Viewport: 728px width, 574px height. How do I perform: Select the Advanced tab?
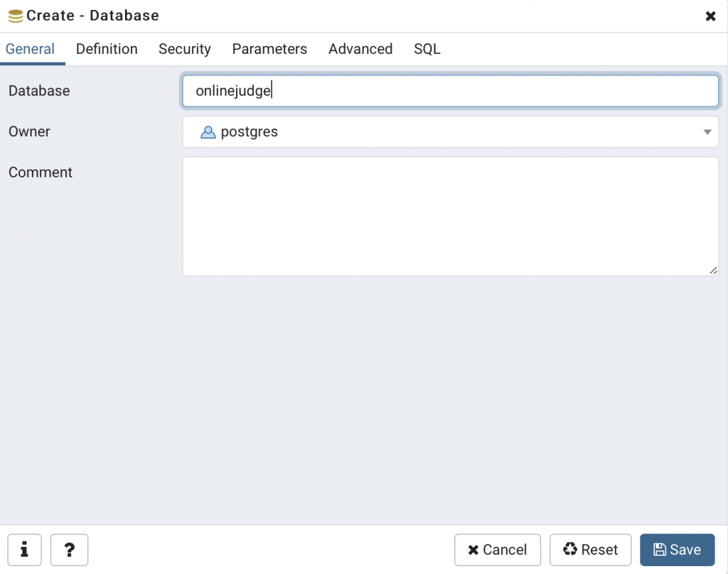[360, 49]
